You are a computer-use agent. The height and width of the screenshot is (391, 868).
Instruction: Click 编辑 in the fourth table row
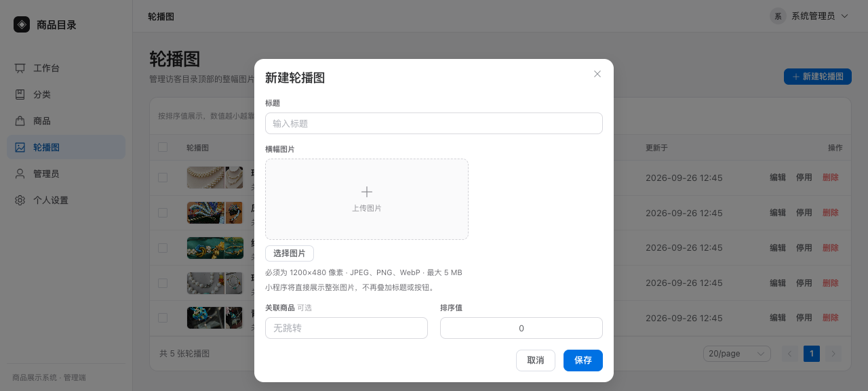pos(778,283)
